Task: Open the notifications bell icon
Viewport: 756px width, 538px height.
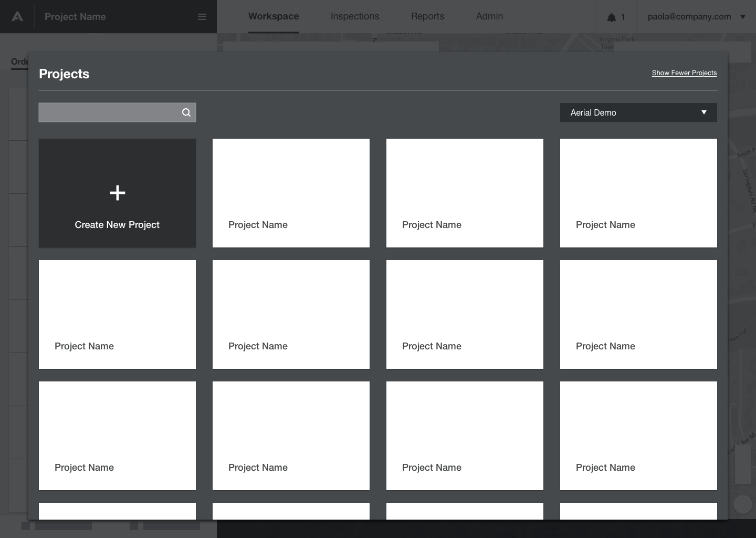Action: pyautogui.click(x=611, y=16)
